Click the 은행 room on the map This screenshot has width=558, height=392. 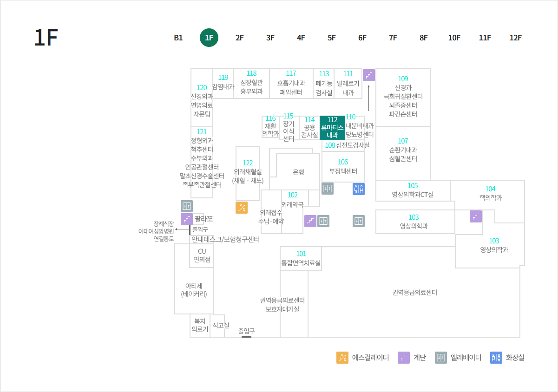298,172
